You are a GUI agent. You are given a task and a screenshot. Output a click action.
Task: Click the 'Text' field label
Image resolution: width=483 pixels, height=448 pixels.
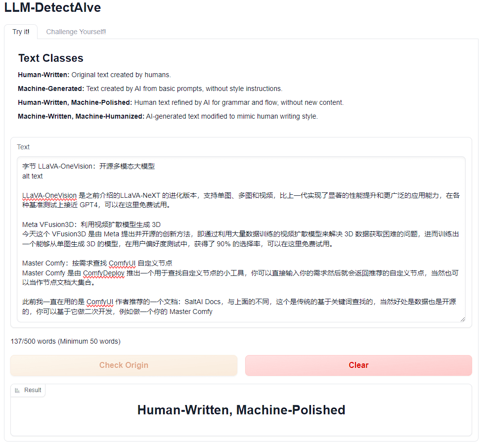click(x=23, y=147)
